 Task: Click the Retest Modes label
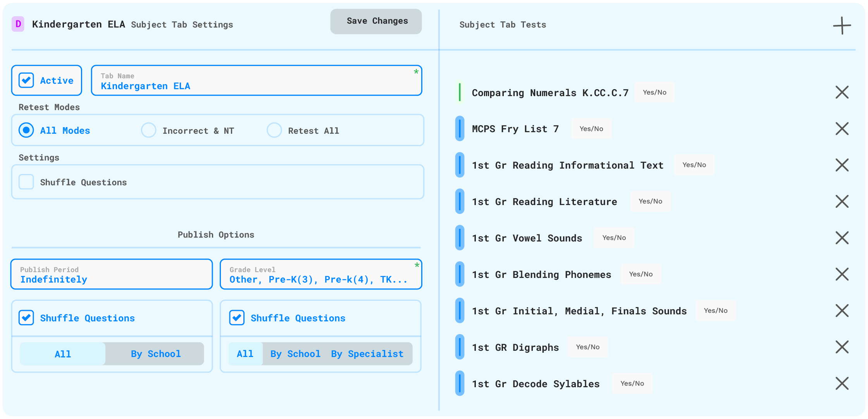tap(49, 107)
